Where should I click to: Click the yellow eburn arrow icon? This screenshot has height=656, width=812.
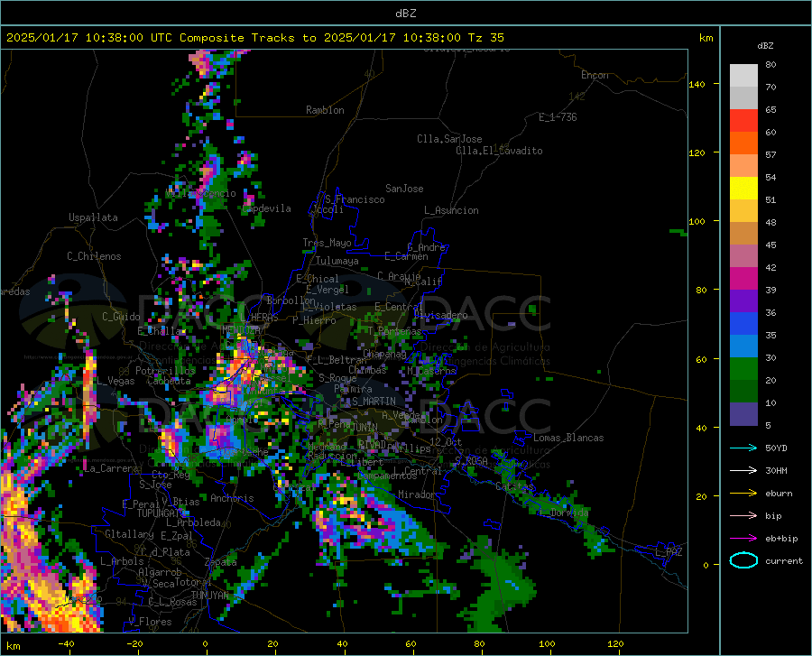(743, 494)
